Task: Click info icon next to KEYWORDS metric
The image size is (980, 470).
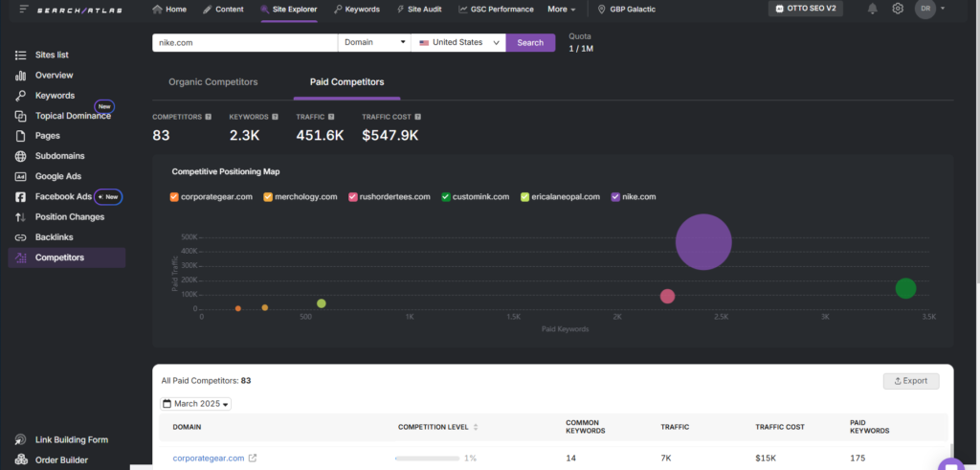Action: click(275, 117)
